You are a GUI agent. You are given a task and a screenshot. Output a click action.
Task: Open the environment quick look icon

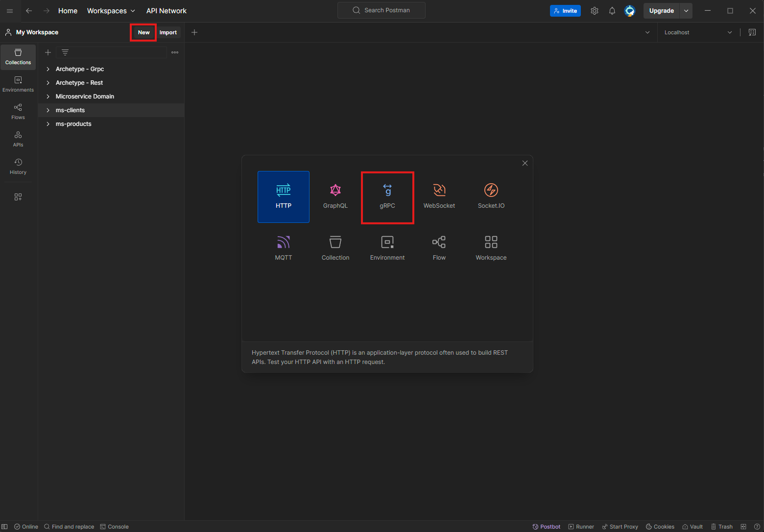pos(752,32)
